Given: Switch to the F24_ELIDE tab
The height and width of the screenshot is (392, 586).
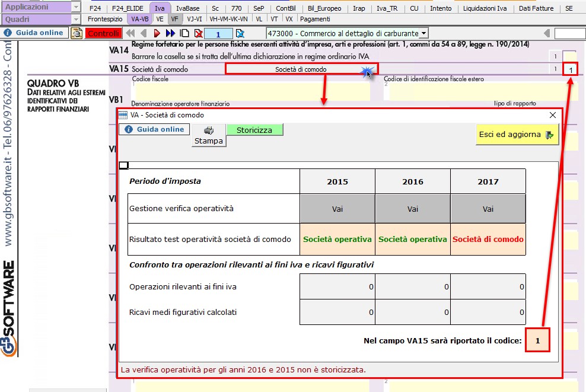Looking at the screenshot, I should [x=128, y=8].
